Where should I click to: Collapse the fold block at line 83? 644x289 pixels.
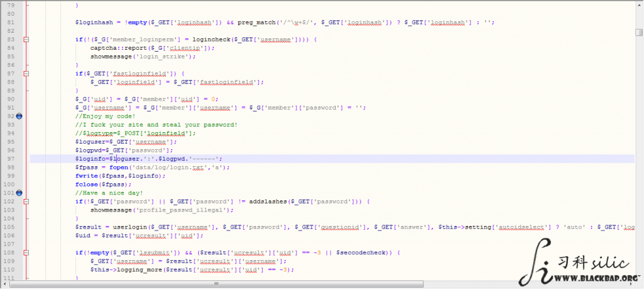26,40
